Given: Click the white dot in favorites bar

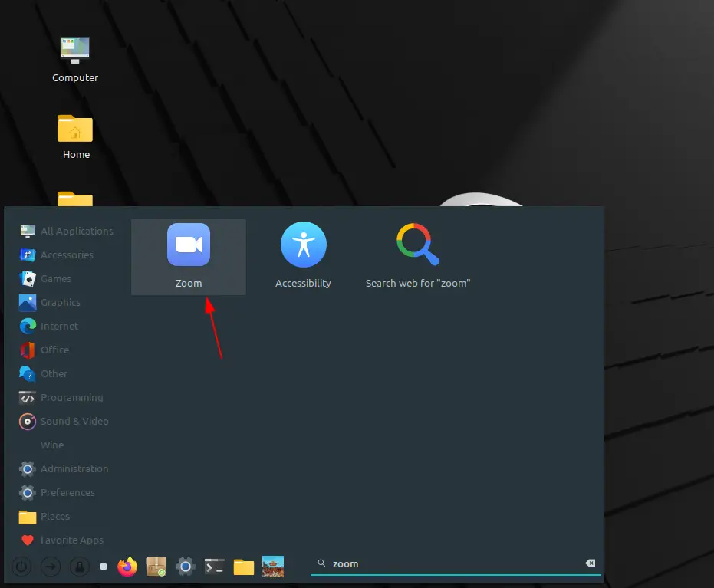Looking at the screenshot, I should tap(104, 567).
